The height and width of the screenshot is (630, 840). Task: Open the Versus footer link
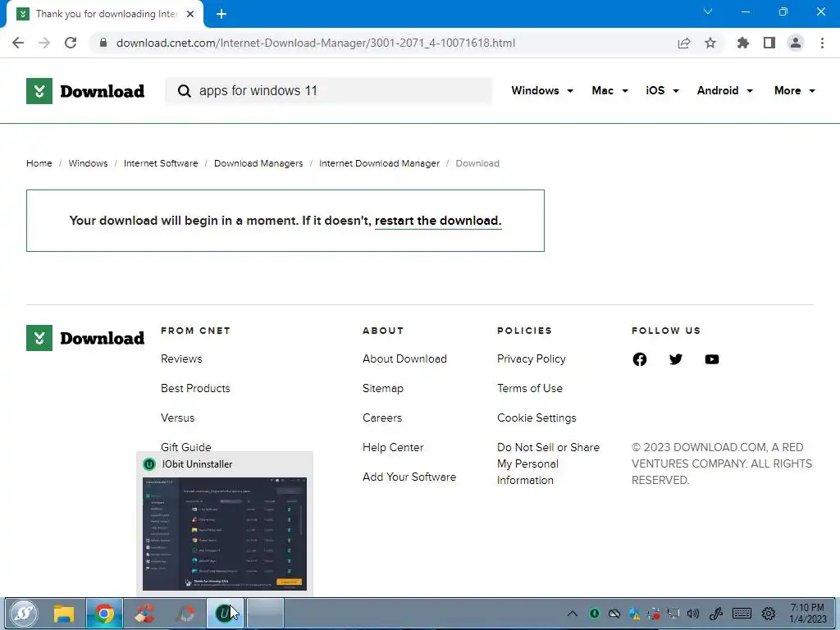(178, 418)
